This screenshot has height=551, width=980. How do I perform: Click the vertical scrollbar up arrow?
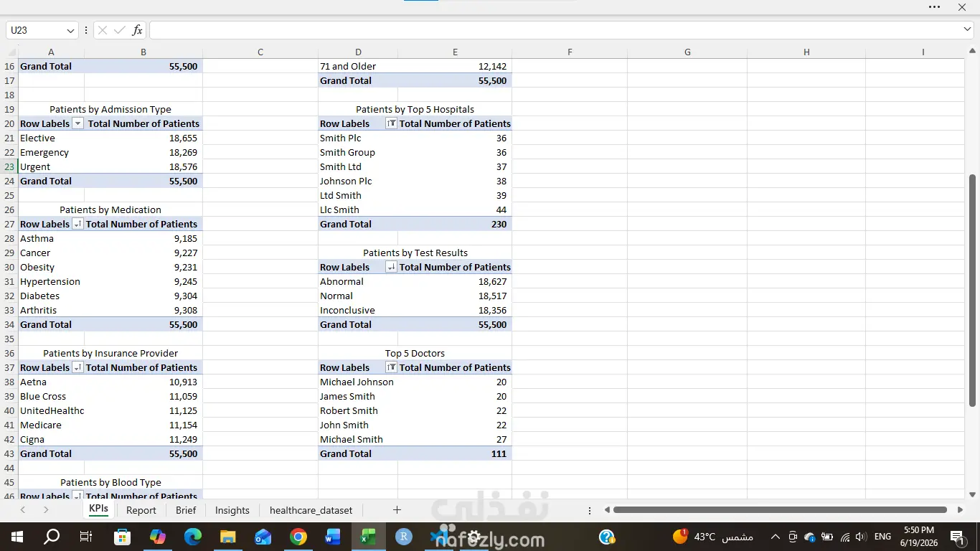click(x=973, y=52)
